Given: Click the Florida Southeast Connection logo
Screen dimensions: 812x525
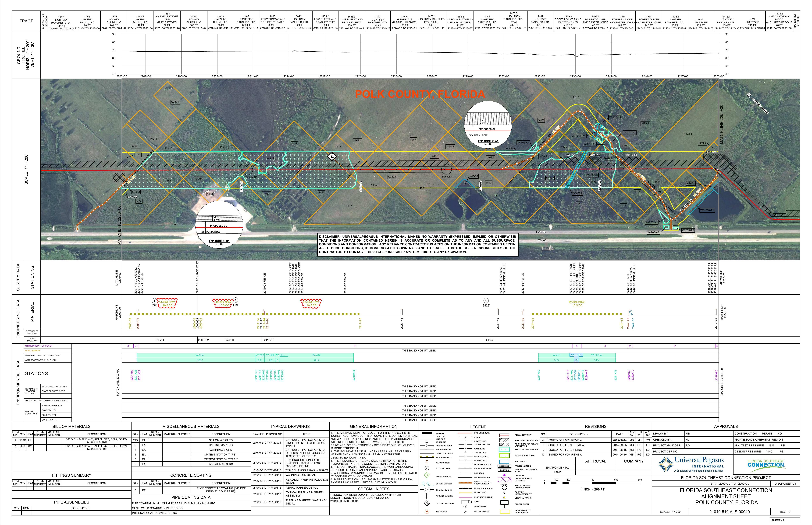Looking at the screenshot, I should 766,464.
